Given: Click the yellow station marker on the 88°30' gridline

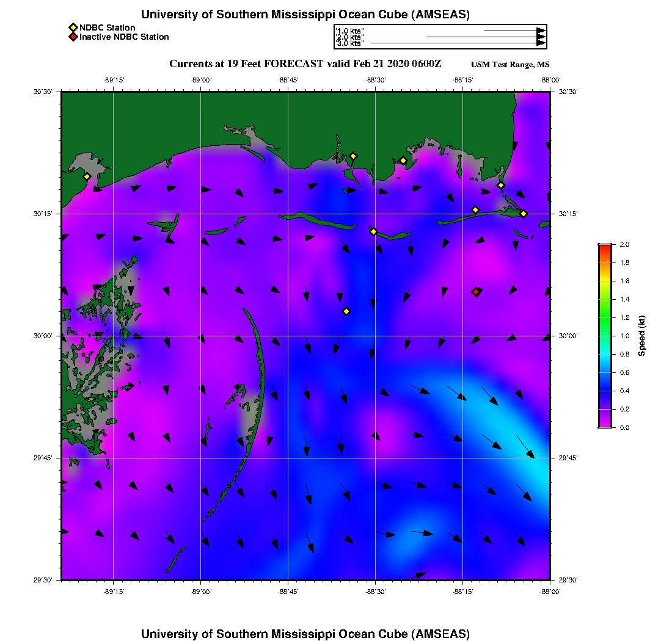Looking at the screenshot, I should pyautogui.click(x=373, y=231).
